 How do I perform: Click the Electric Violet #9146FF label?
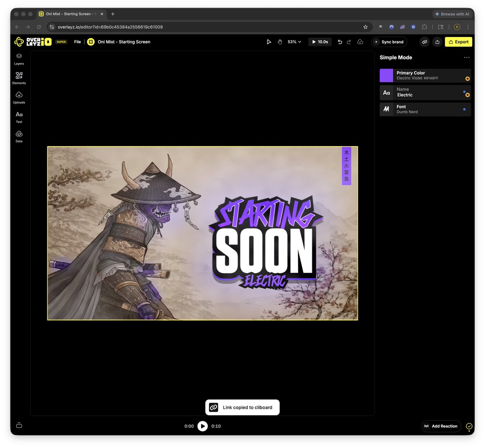pyautogui.click(x=418, y=78)
